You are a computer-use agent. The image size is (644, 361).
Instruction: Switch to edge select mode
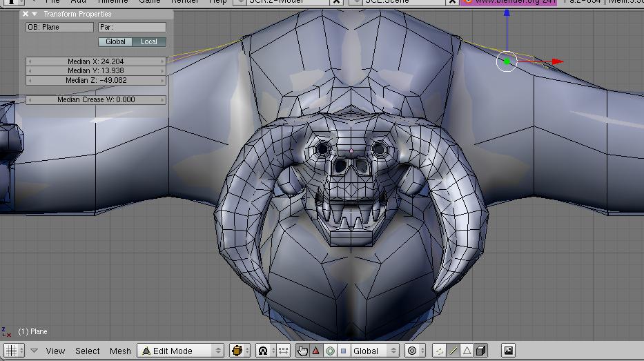pos(453,351)
